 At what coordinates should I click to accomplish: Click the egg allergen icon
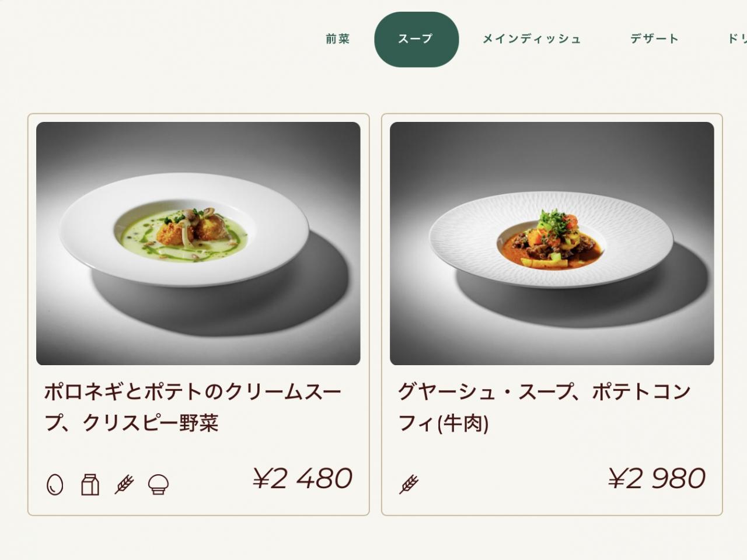(x=55, y=484)
